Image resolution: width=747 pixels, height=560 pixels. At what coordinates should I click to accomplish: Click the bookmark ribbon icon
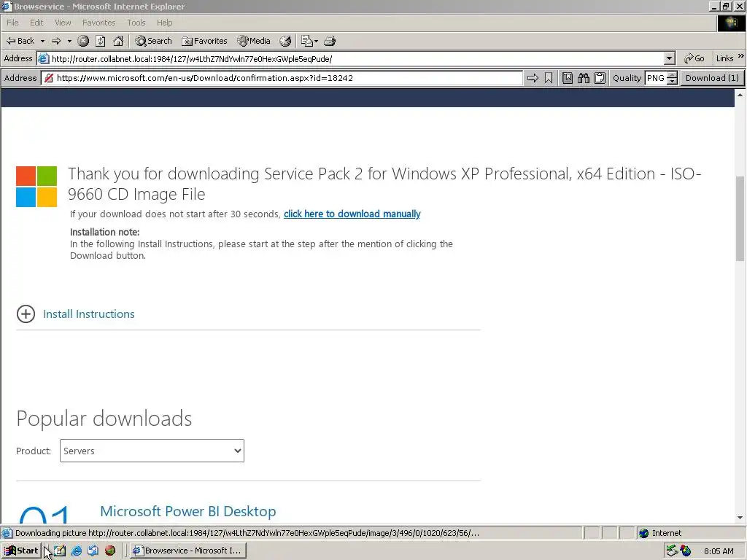(x=549, y=78)
